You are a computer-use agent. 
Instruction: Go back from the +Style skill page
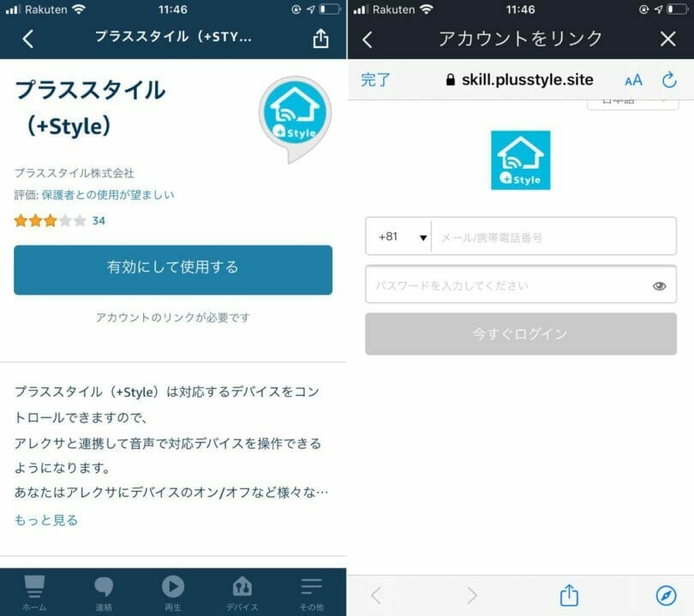point(28,39)
